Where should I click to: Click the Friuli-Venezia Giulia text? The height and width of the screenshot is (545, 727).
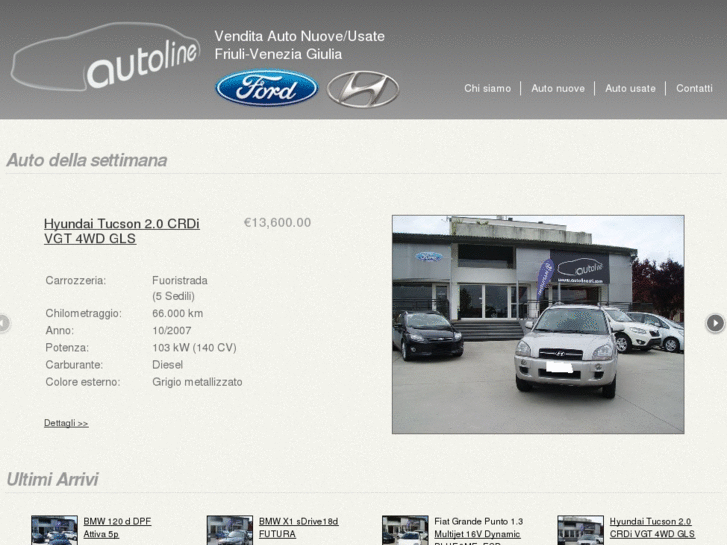(x=278, y=54)
